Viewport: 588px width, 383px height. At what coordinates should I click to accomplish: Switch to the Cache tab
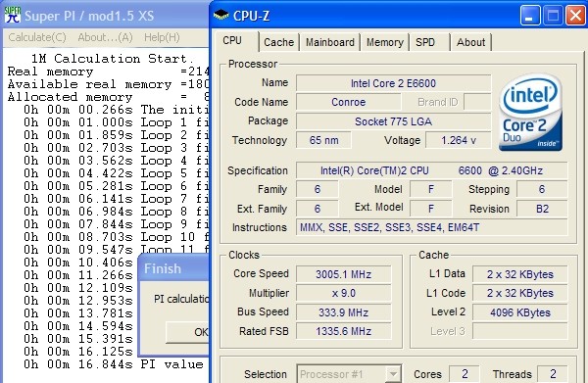(278, 42)
